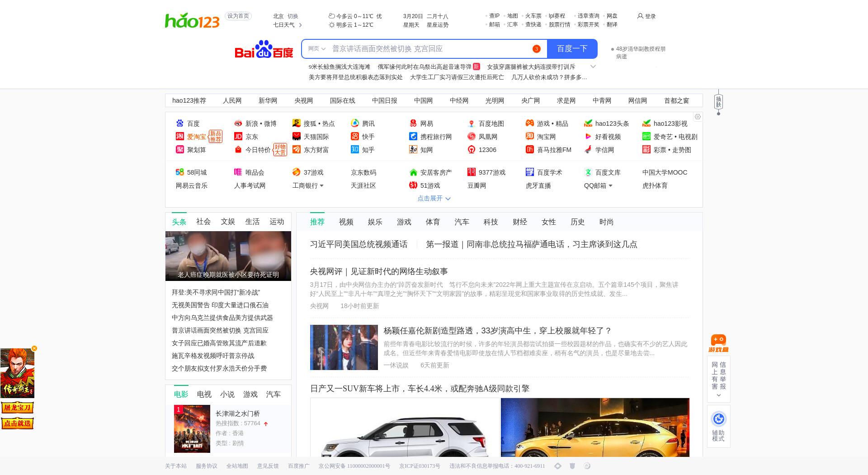This screenshot has height=475, width=868.
Task: Switch to the 文娱 news tab
Action: [x=228, y=222]
